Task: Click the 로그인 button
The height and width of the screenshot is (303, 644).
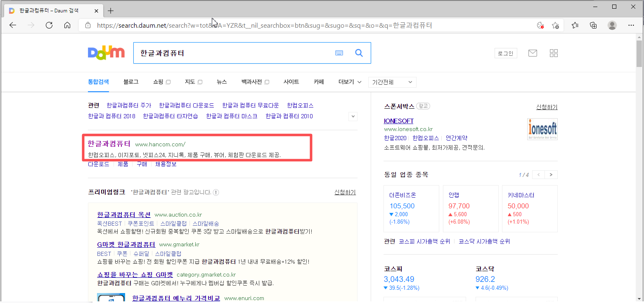Action: pyautogui.click(x=506, y=53)
